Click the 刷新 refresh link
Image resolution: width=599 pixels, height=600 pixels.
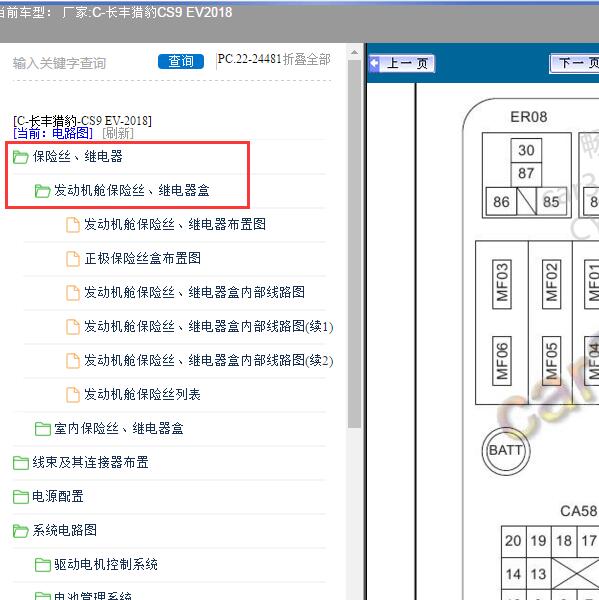click(x=118, y=133)
